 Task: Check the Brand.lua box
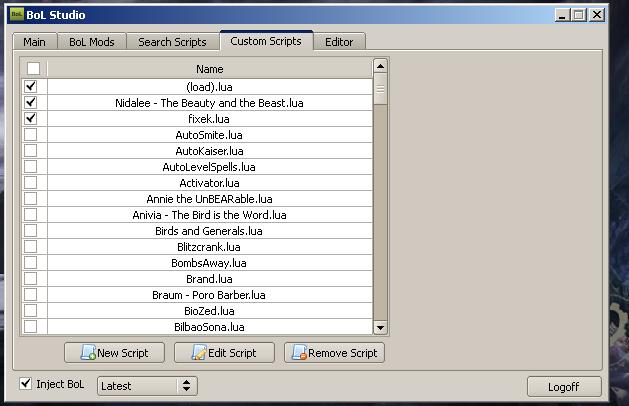tap(30, 279)
